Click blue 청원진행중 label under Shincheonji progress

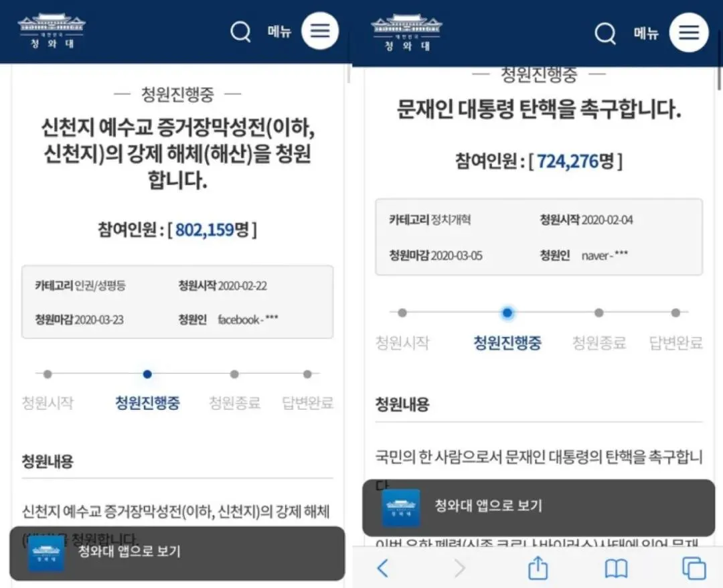[147, 402]
